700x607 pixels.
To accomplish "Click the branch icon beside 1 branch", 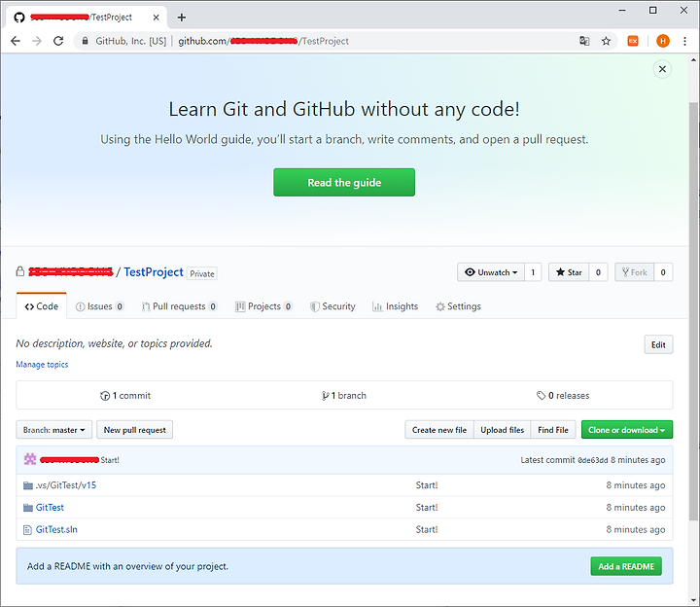I will tap(325, 396).
